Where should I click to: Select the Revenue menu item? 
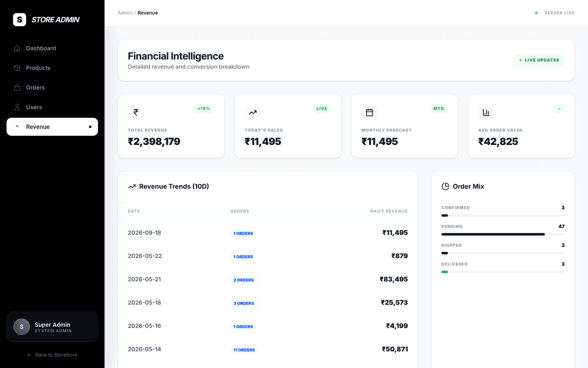52,127
